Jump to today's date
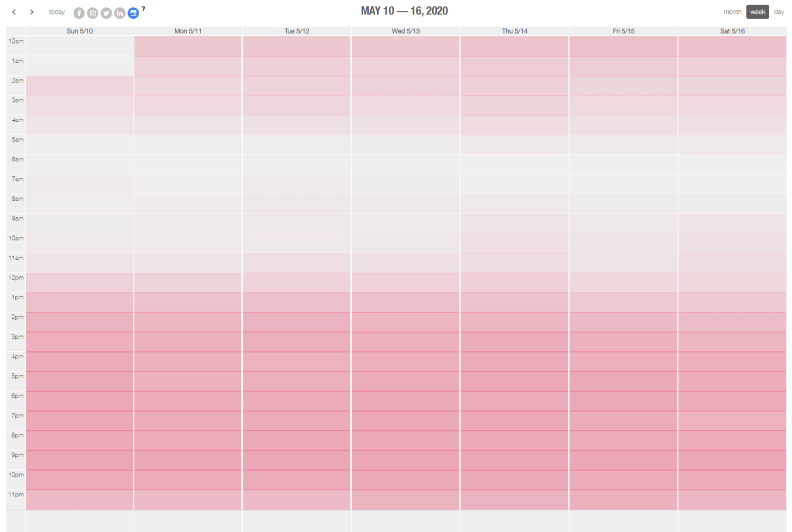Screen dimensions: 792x532 [57, 12]
